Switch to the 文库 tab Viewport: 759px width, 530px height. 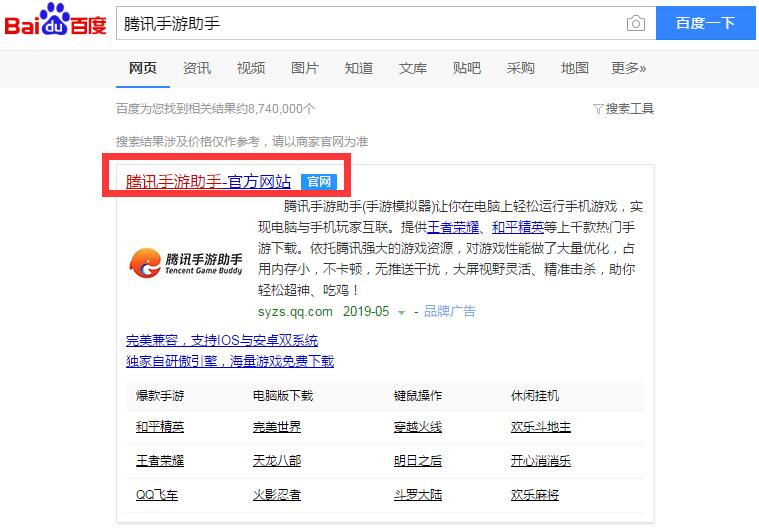click(413, 68)
